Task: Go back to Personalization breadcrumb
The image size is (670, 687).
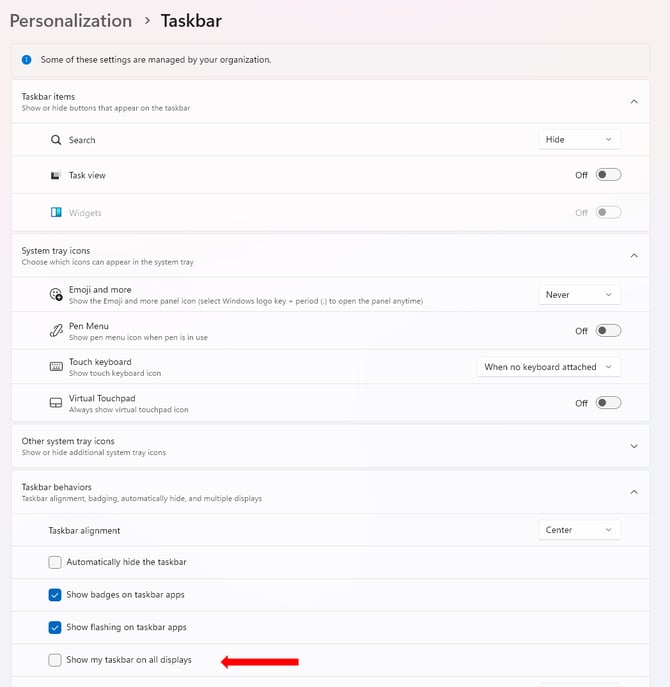Action: [x=71, y=21]
